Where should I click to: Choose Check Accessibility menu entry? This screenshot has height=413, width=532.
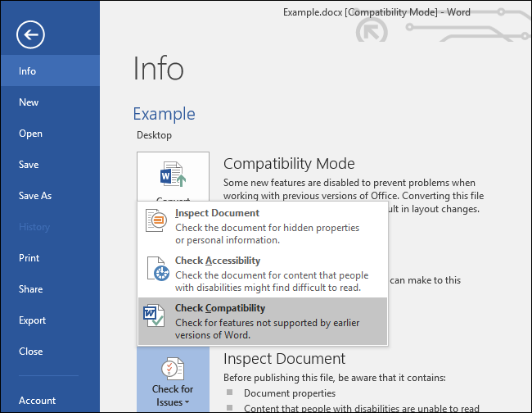point(218,261)
